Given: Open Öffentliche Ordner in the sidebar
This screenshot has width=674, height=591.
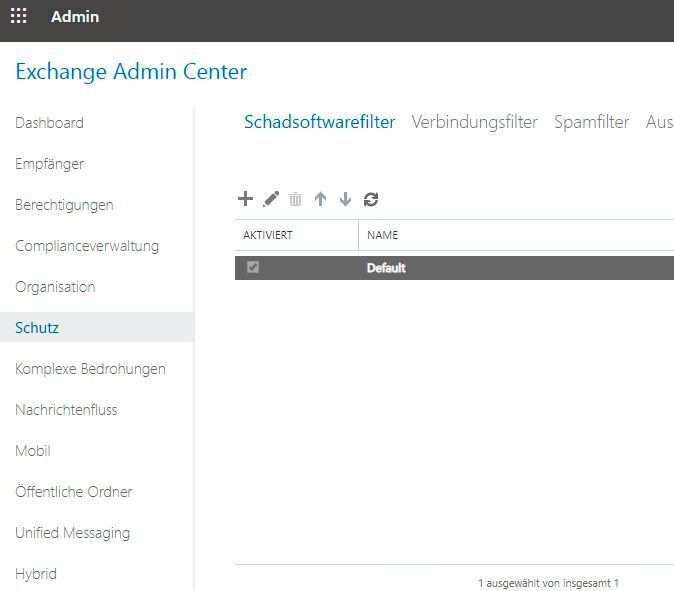Looking at the screenshot, I should 74,492.
